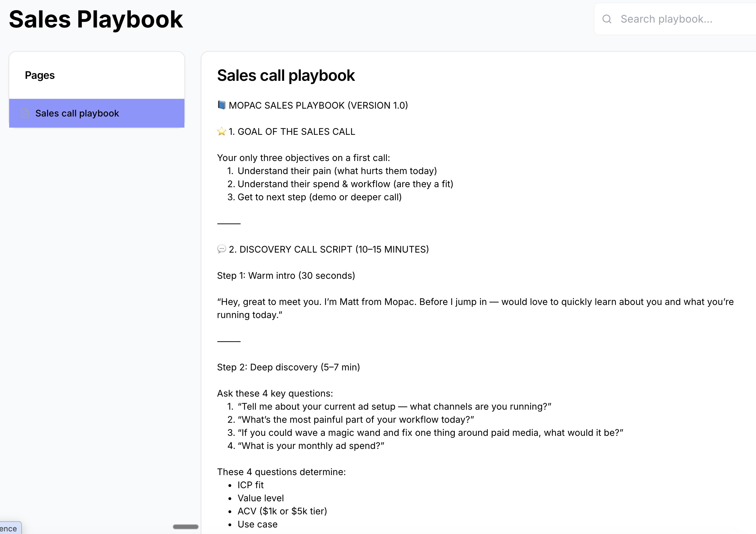This screenshot has width=756, height=534.
Task: Click the document icon beside Sales call playbook
Action: point(25,113)
